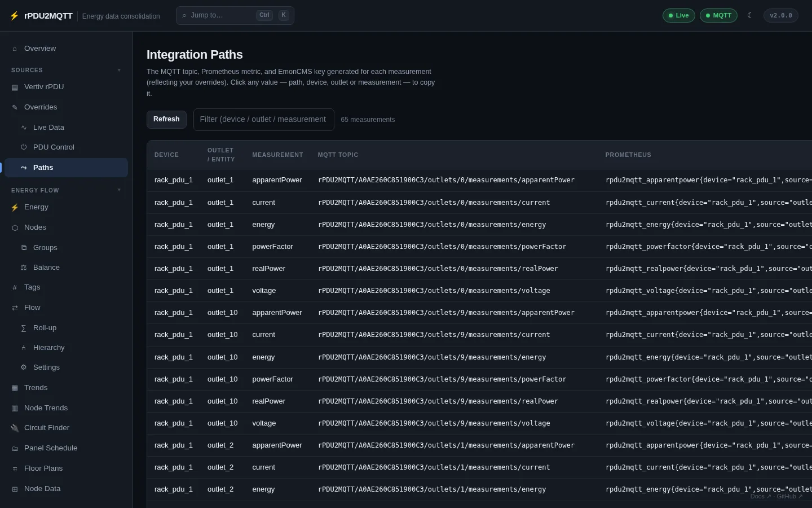Click the Vertiv rPDU source icon
Image resolution: width=812 pixels, height=508 pixels.
15,87
